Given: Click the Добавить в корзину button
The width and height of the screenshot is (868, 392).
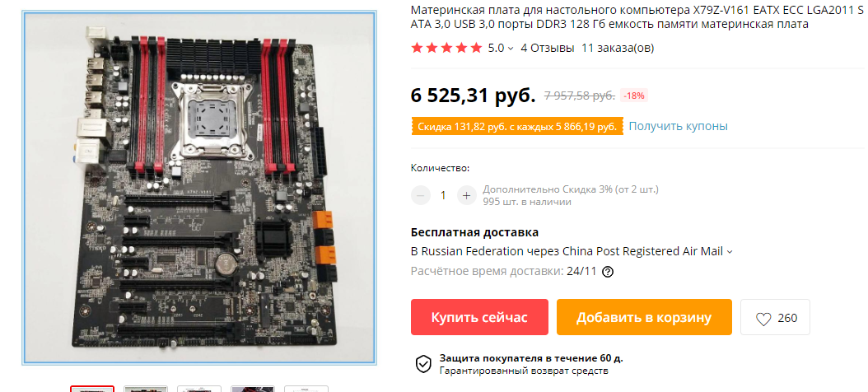Looking at the screenshot, I should pos(644,317).
